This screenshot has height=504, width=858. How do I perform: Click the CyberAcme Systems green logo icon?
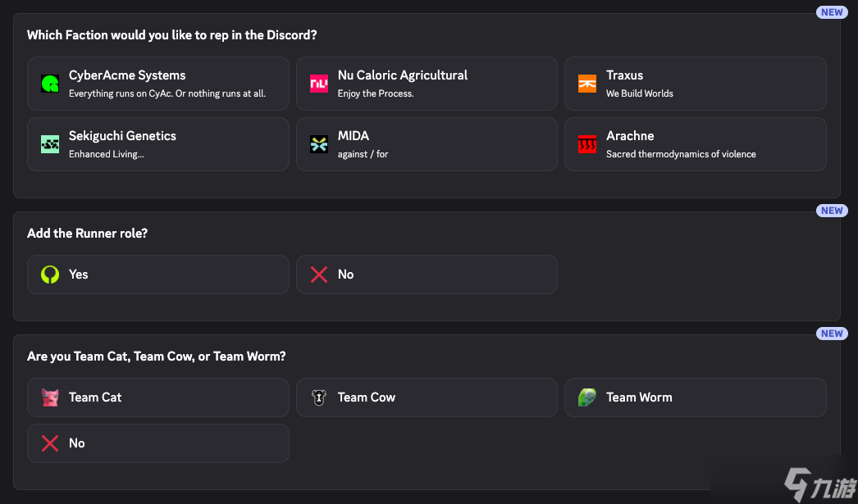50,84
